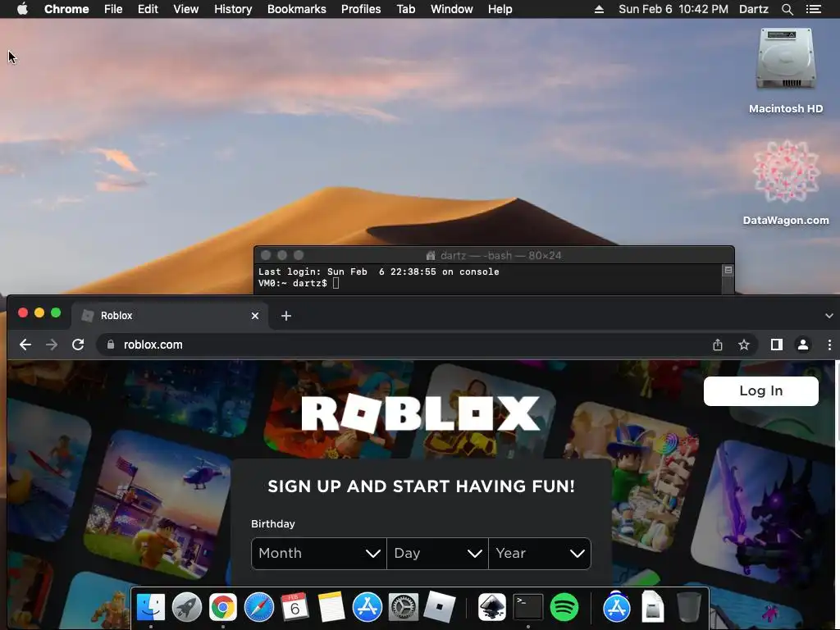This screenshot has height=630, width=840.
Task: Open the Bookmarks menu
Action: click(x=297, y=9)
